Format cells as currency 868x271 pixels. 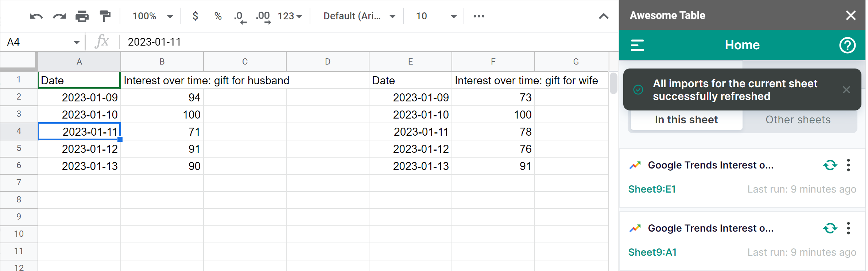(x=195, y=16)
